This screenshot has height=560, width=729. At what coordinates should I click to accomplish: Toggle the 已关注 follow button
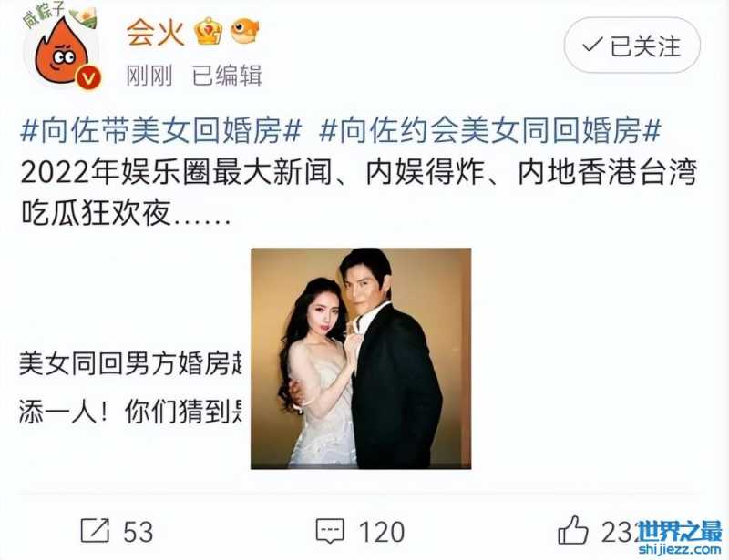(x=631, y=46)
